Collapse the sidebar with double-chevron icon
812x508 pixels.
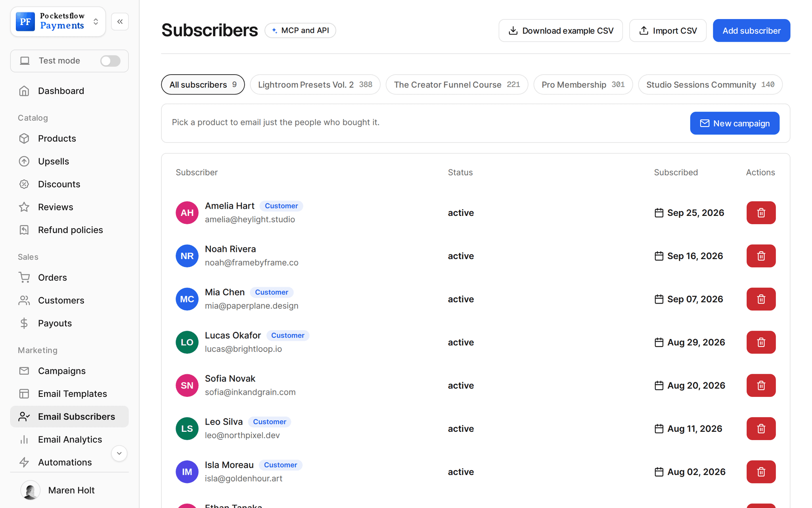tap(120, 21)
